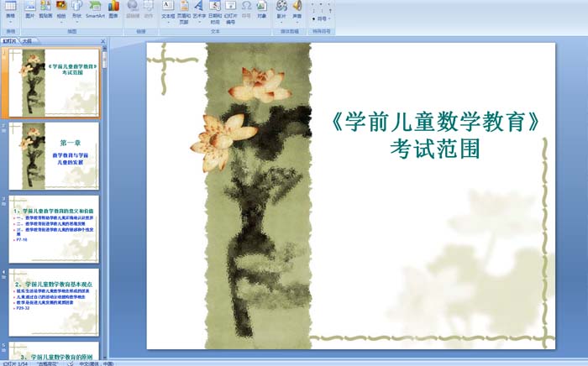
Task: Insert date and time
Action: click(215, 11)
